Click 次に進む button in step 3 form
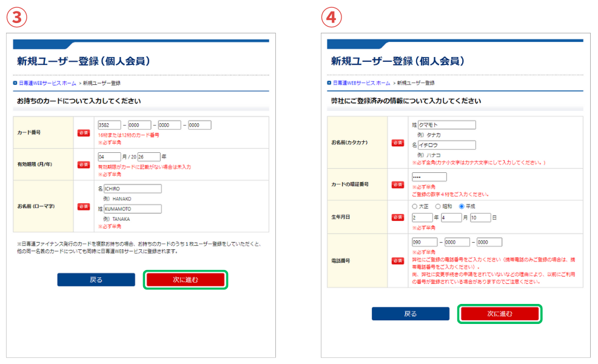Image resolution: width=598 pixels, height=364 pixels. tap(186, 280)
